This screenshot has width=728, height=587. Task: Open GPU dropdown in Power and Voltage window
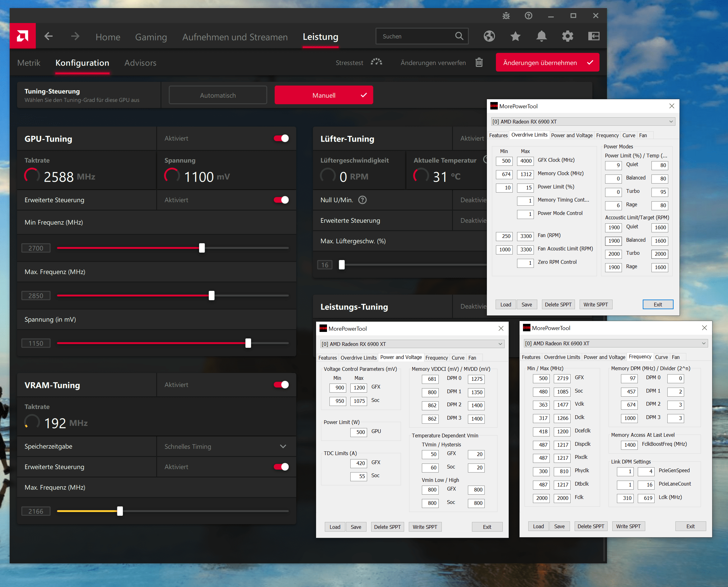click(412, 344)
